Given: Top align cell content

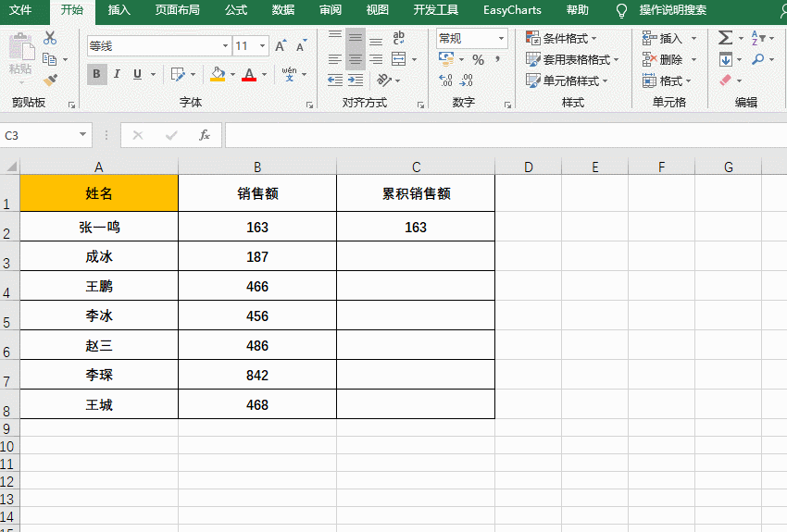Looking at the screenshot, I should 335,37.
